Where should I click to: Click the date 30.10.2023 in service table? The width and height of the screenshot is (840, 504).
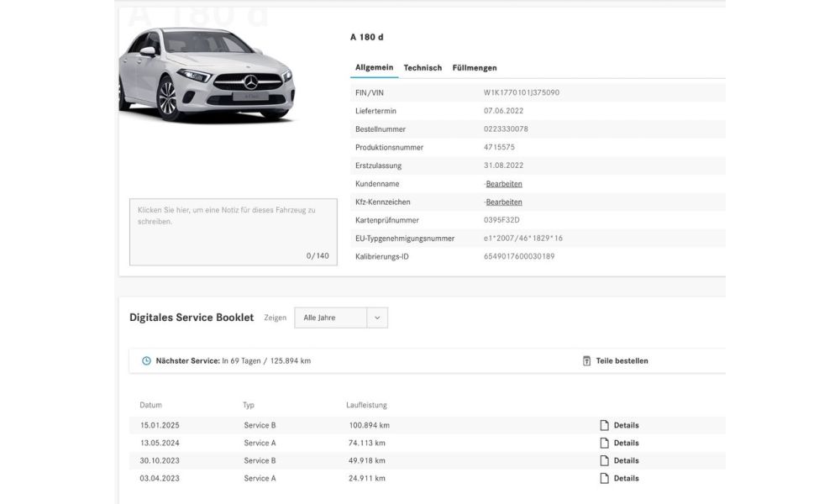point(160,460)
